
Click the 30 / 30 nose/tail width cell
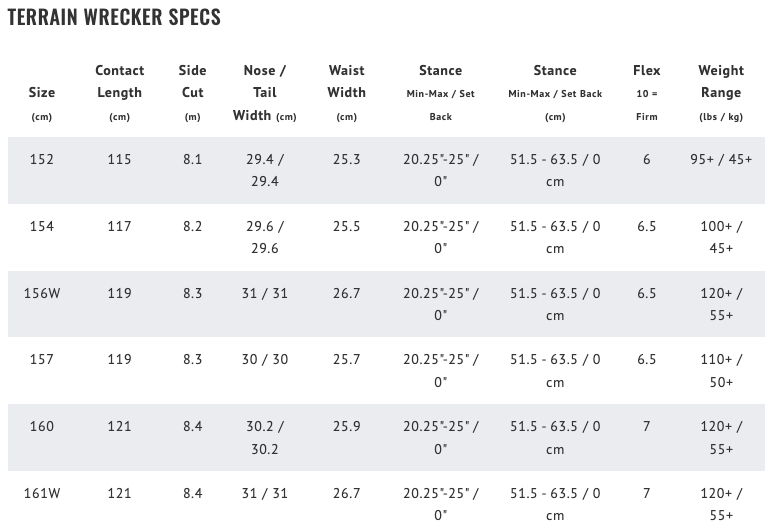(x=265, y=359)
